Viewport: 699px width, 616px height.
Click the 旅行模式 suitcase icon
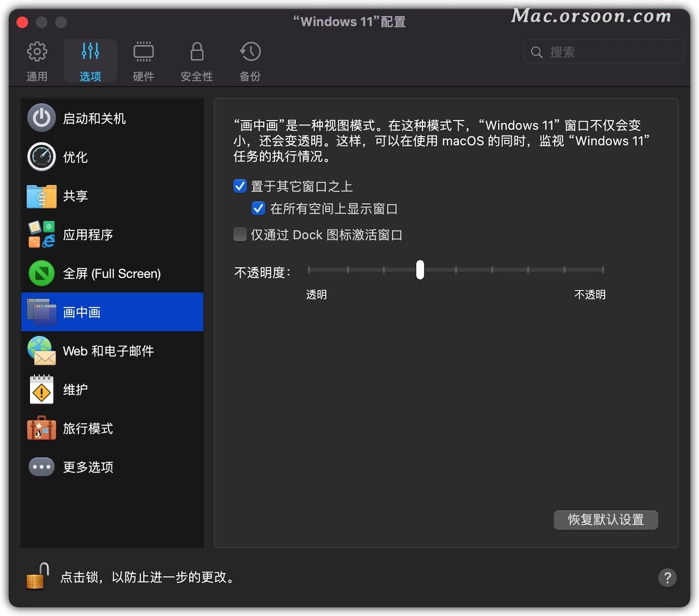click(42, 428)
